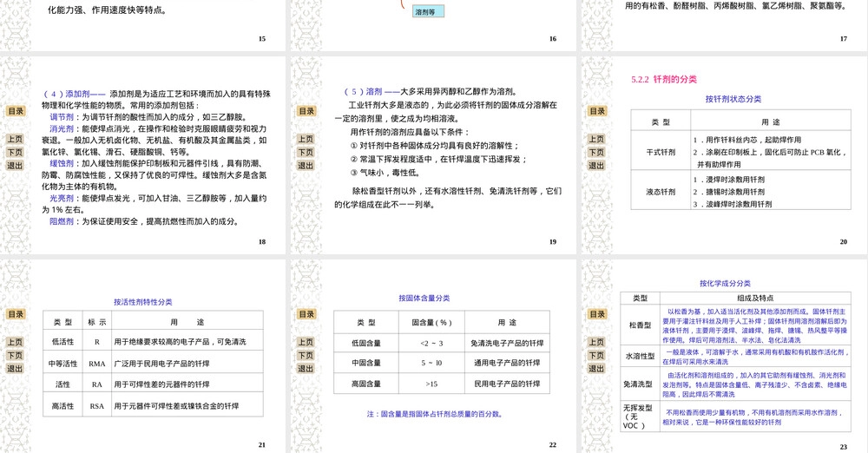Click the 水溶性型 row label
The width and height of the screenshot is (868, 453).
pyautogui.click(x=640, y=356)
